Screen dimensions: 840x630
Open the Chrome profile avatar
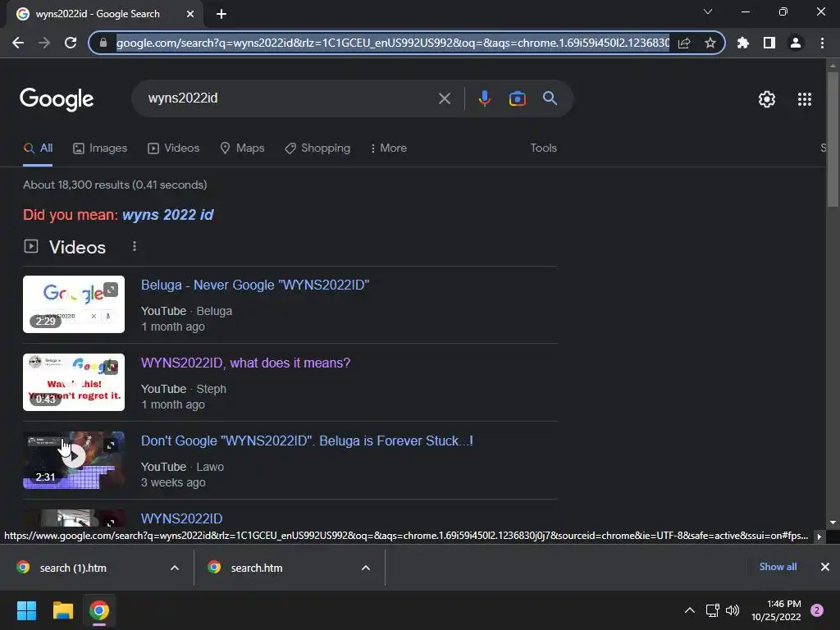(x=796, y=43)
